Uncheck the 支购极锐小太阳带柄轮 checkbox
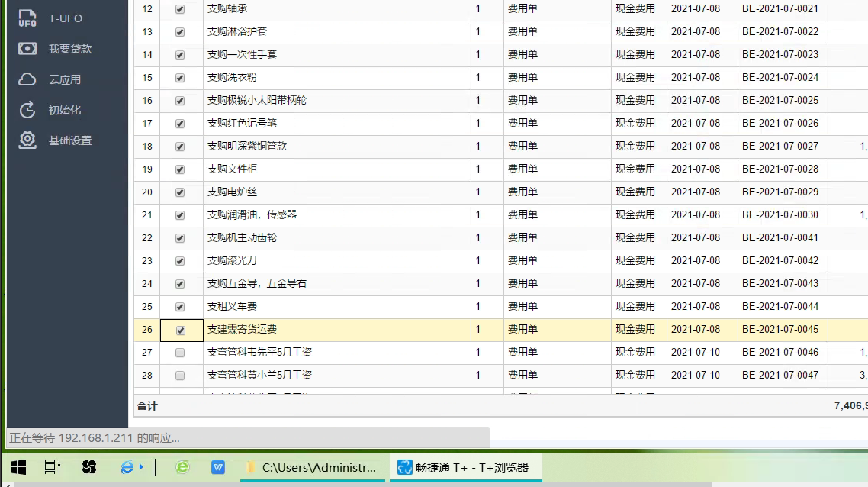868x487 pixels. click(180, 101)
